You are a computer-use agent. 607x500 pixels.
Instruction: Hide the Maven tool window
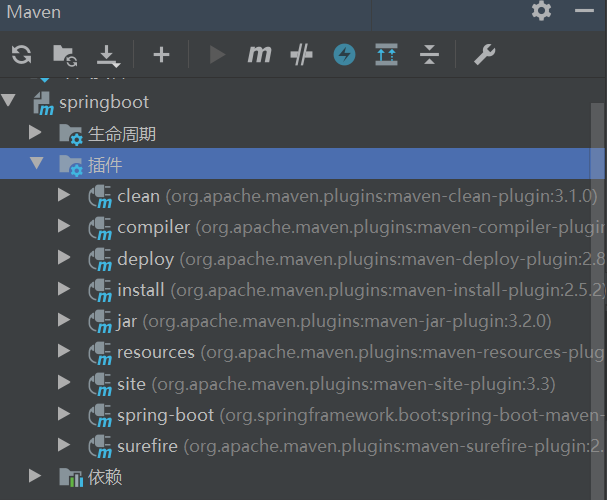pyautogui.click(x=584, y=11)
